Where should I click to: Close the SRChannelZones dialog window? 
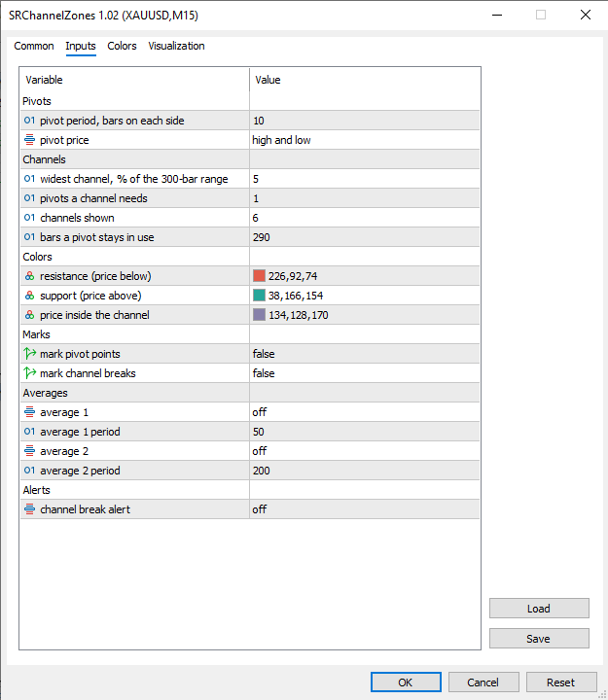tap(586, 15)
